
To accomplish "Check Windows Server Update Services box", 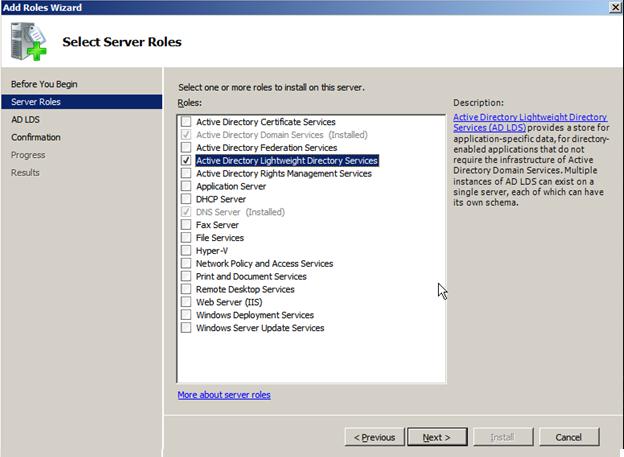I will click(186, 328).
